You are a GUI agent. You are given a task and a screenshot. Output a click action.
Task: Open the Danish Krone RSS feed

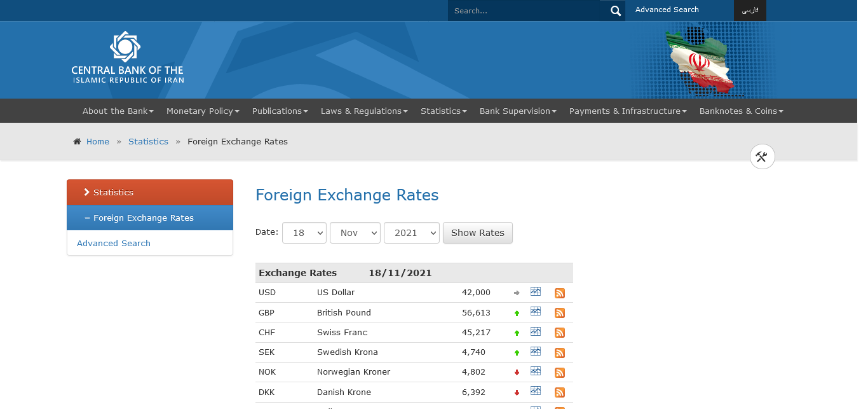(x=560, y=392)
